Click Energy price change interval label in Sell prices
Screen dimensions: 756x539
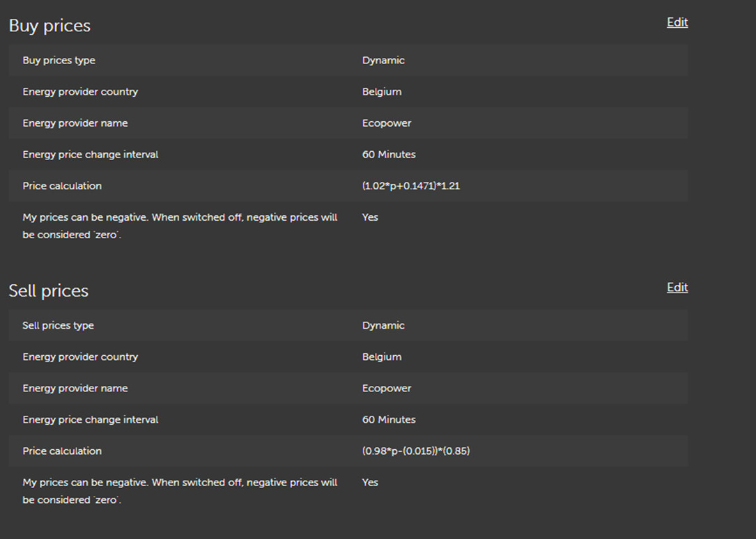[x=91, y=420]
